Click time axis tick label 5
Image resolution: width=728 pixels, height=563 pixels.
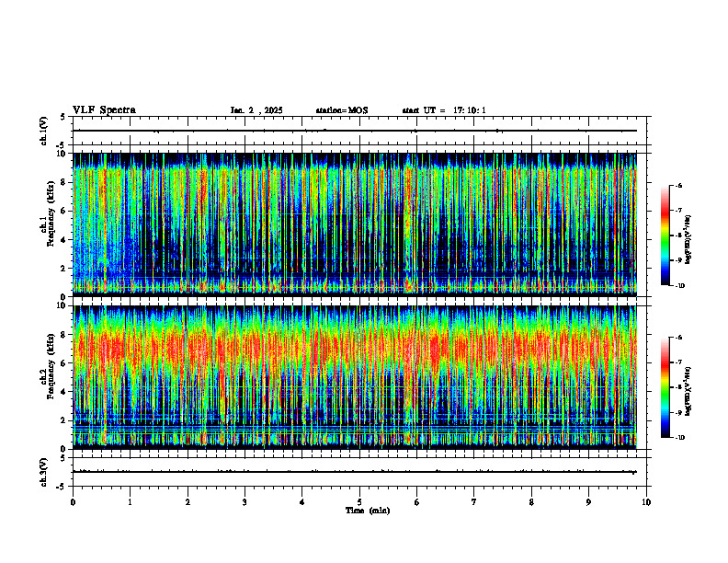tap(359, 502)
